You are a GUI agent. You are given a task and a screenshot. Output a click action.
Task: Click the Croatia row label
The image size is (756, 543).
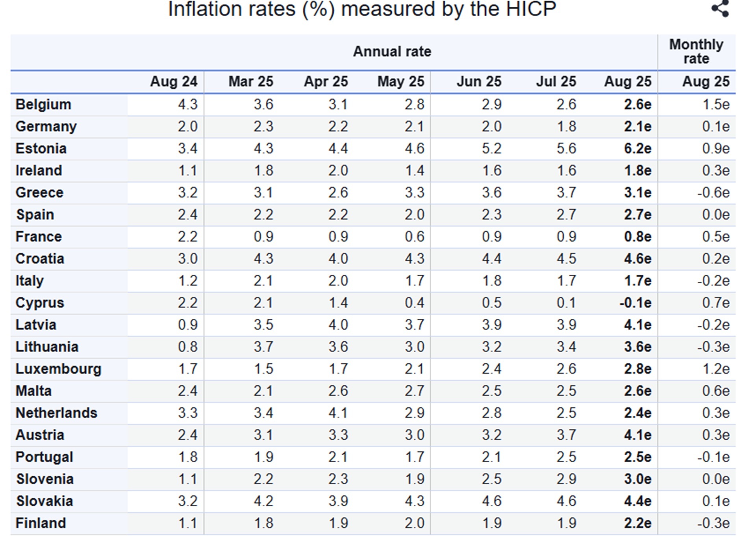point(40,259)
